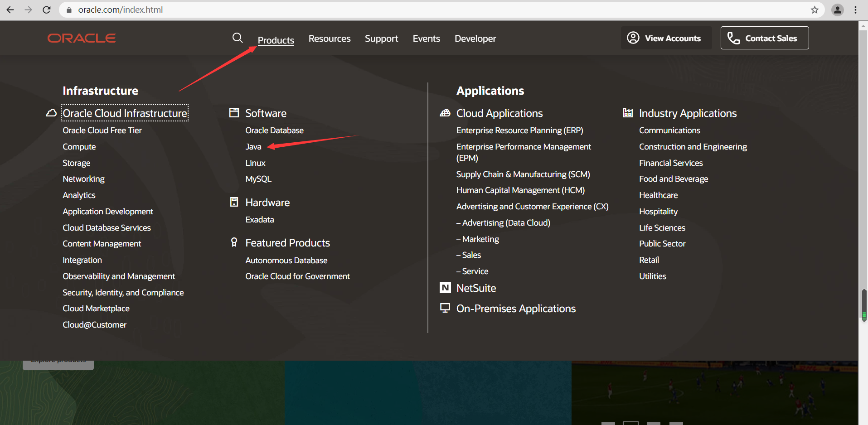Click the Cloud Applications icon

point(445,112)
